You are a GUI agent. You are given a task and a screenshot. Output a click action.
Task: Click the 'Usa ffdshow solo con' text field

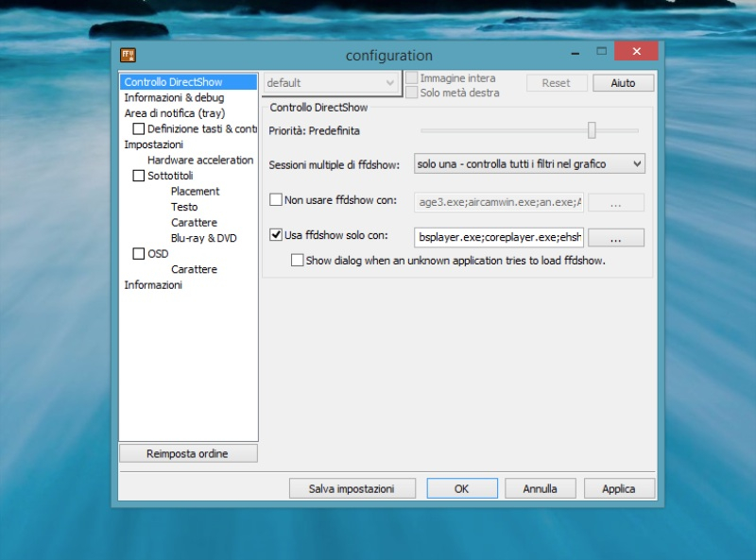point(499,237)
